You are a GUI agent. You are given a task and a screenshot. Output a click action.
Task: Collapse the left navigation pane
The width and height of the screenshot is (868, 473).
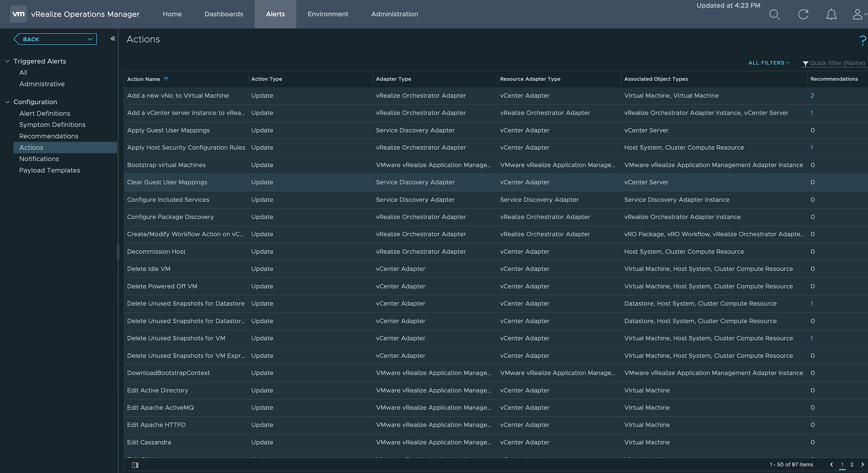point(113,39)
